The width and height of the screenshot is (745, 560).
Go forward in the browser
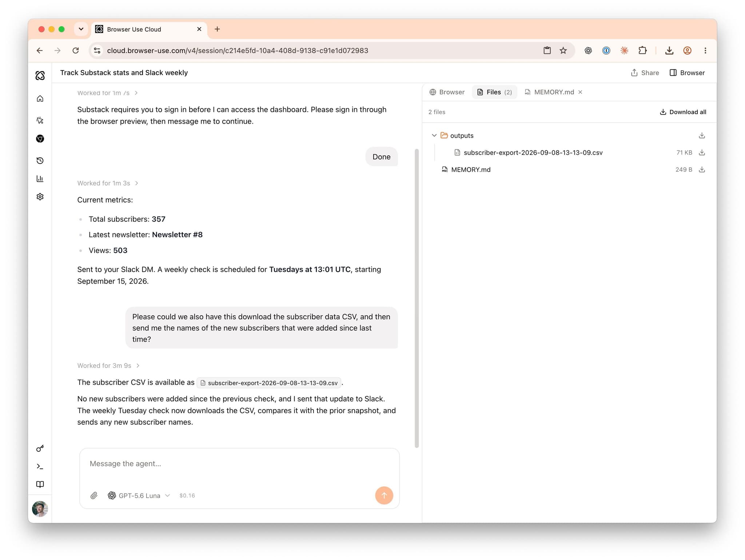pyautogui.click(x=57, y=51)
